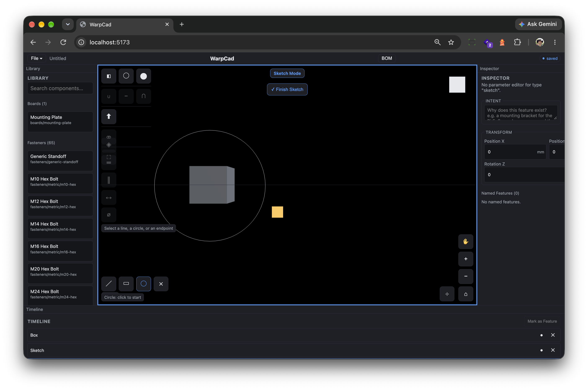The width and height of the screenshot is (588, 390).
Task: Choose the M14 Hex Bolt component
Action: click(x=60, y=228)
